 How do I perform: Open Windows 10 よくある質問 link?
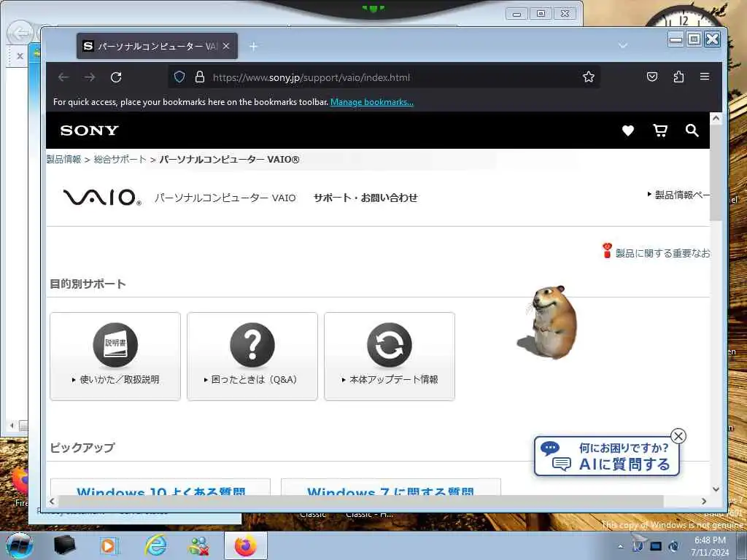pos(160,488)
